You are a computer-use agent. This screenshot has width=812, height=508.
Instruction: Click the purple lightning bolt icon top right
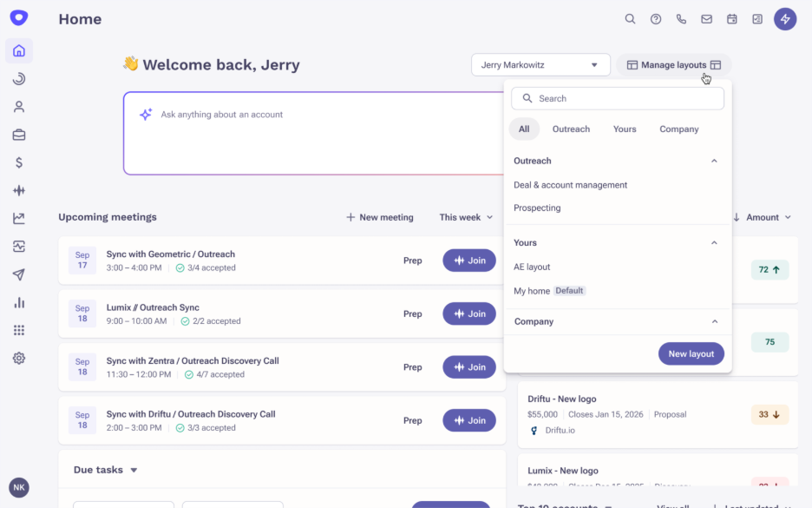point(785,18)
